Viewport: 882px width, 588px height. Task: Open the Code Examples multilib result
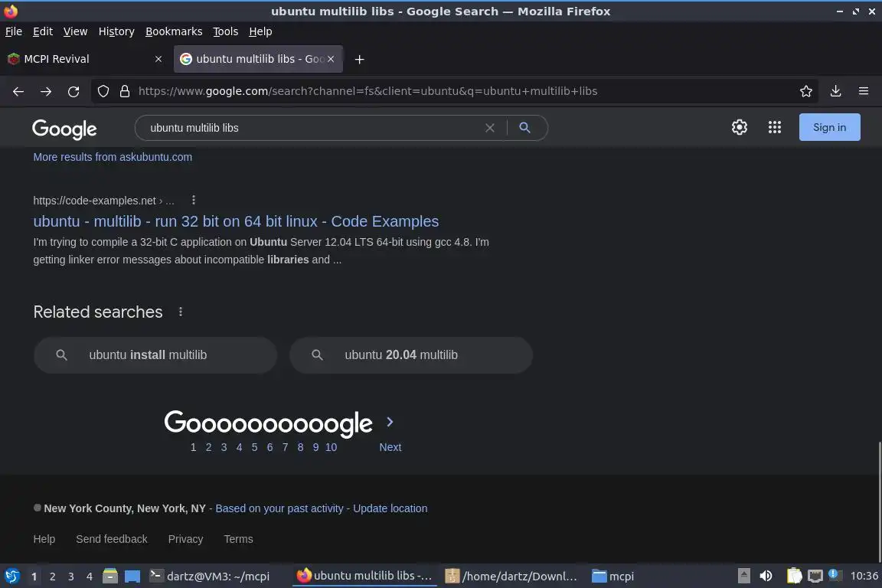click(236, 221)
